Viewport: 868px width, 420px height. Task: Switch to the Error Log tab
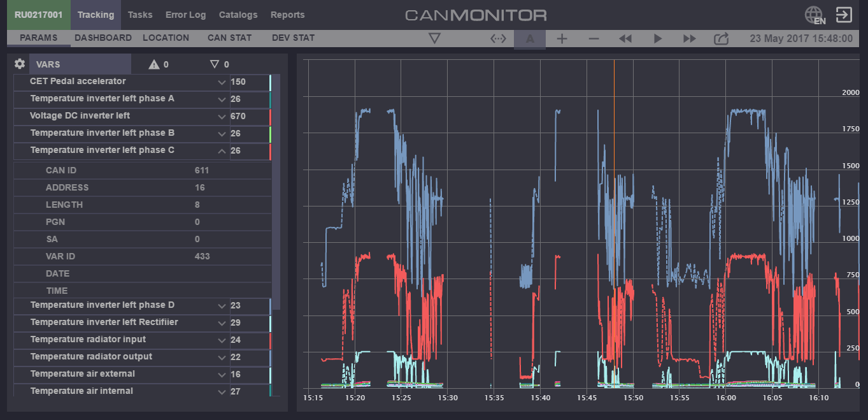pos(185,15)
